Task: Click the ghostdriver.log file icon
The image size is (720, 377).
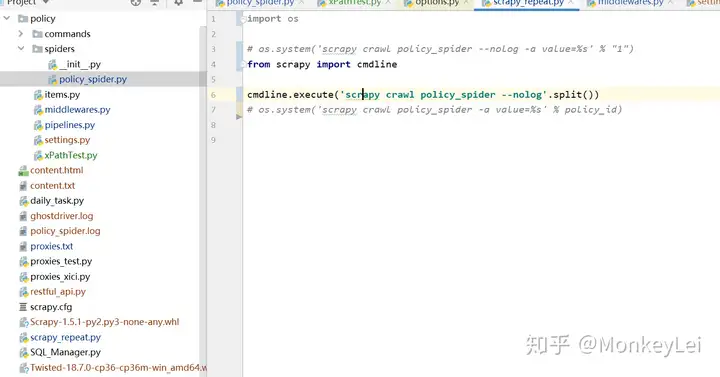Action: coord(23,216)
